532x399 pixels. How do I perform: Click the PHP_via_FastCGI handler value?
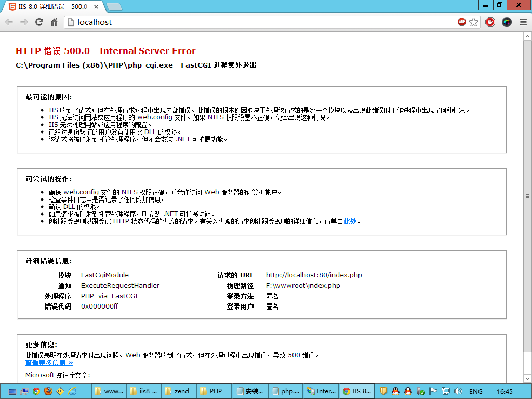109,296
